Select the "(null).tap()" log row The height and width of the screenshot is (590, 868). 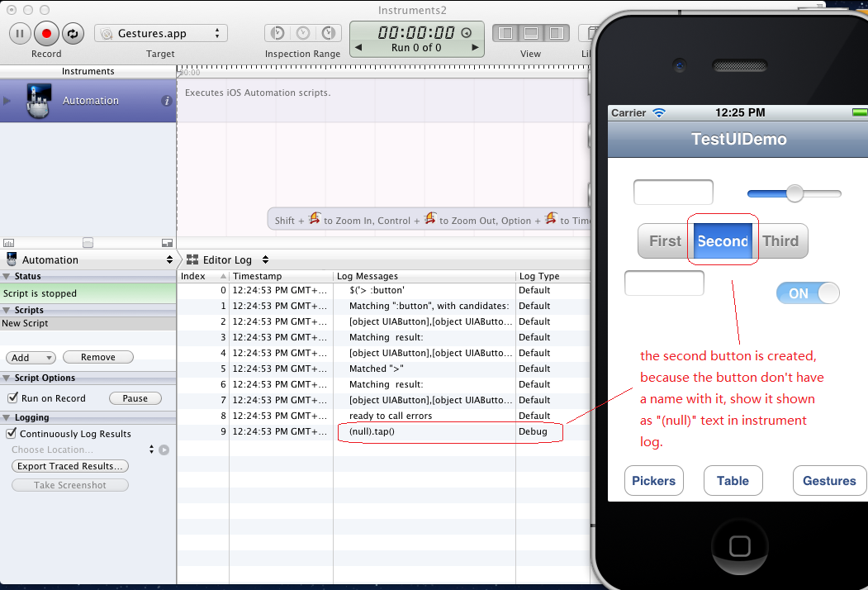pyautogui.click(x=384, y=431)
